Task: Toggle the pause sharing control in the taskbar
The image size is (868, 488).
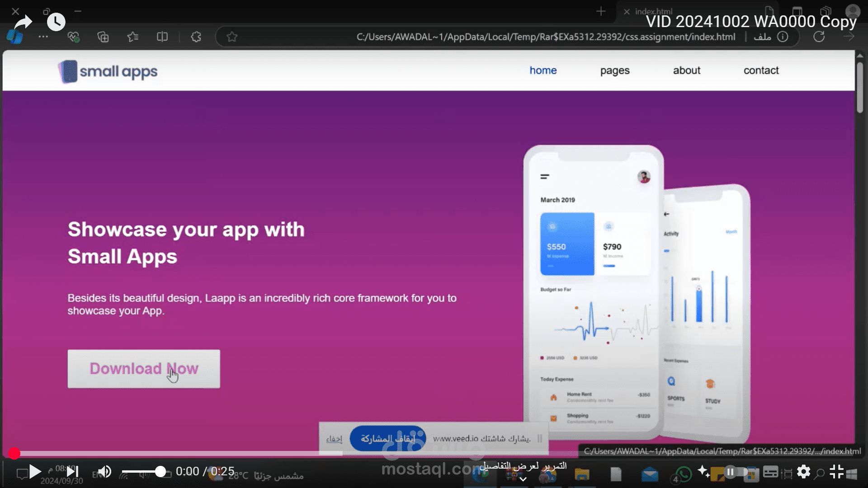Action: tap(731, 471)
